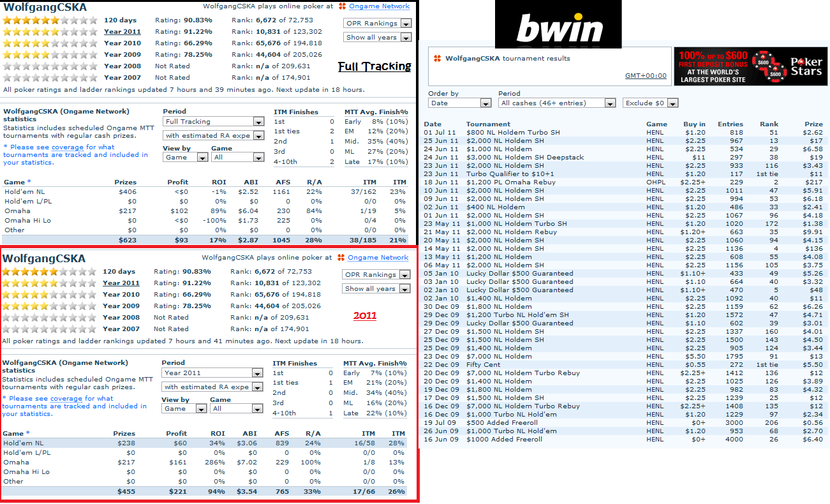Screen dimensions: 830x504
Task: Open the coverage link in top statistics
Action: click(67, 147)
